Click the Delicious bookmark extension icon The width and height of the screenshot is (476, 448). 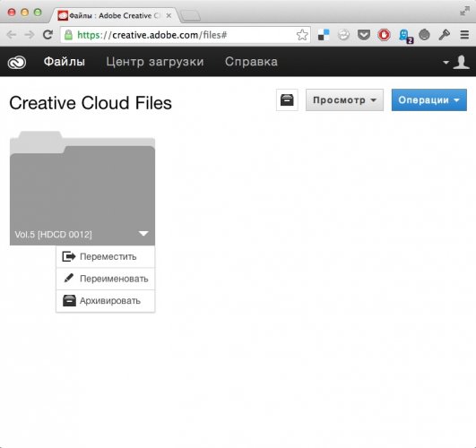tap(324, 35)
